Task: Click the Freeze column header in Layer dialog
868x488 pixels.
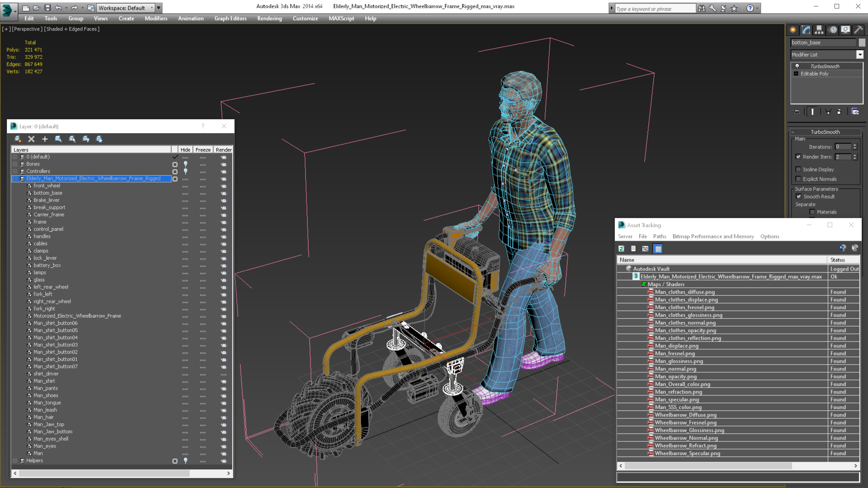Action: coord(203,150)
